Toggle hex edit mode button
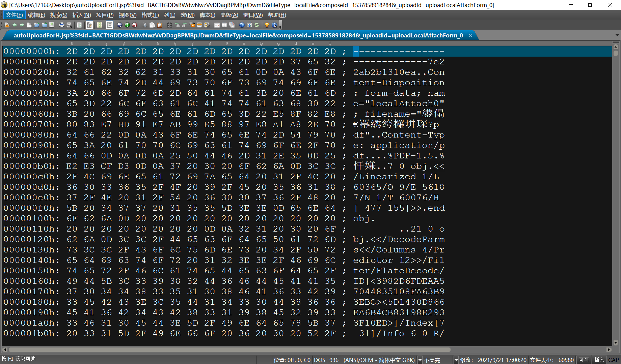 pos(89,25)
